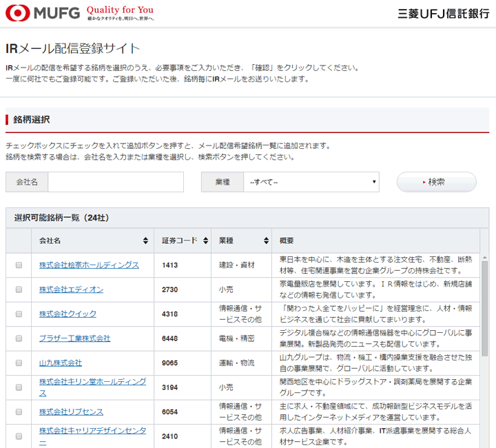
Task: Open the 株式会社キャリアデザインセンター link
Action: (93, 436)
